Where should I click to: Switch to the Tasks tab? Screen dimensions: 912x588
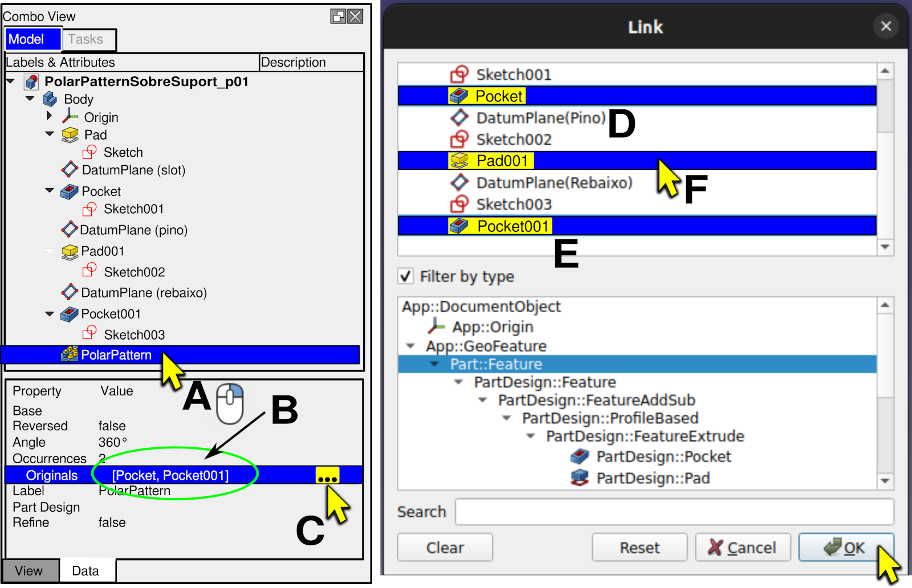pyautogui.click(x=88, y=39)
